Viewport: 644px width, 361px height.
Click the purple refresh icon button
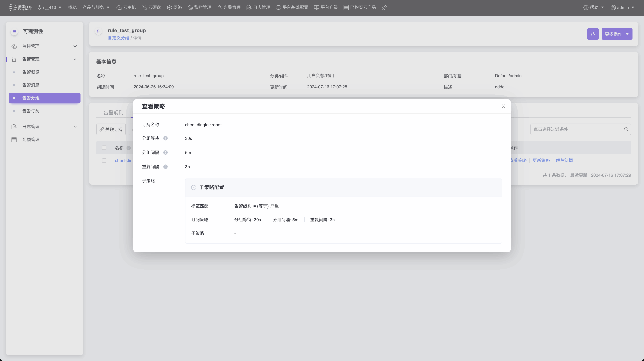[x=593, y=34]
